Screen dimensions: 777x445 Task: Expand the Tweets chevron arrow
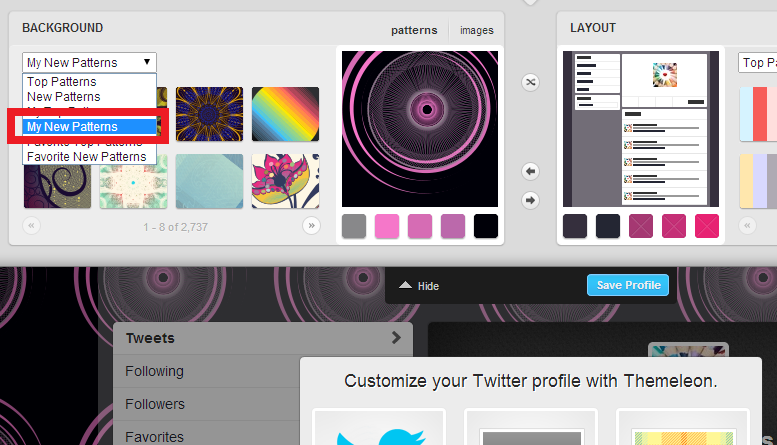[396, 338]
